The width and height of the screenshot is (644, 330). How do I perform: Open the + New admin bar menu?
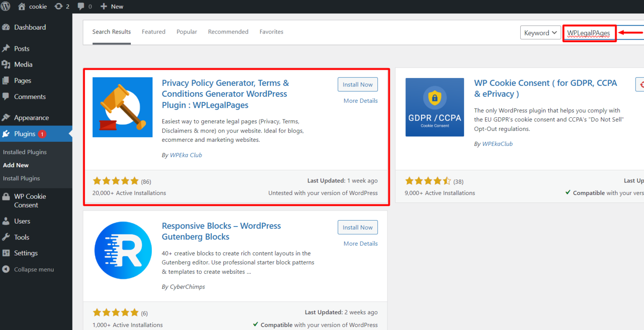tap(111, 6)
